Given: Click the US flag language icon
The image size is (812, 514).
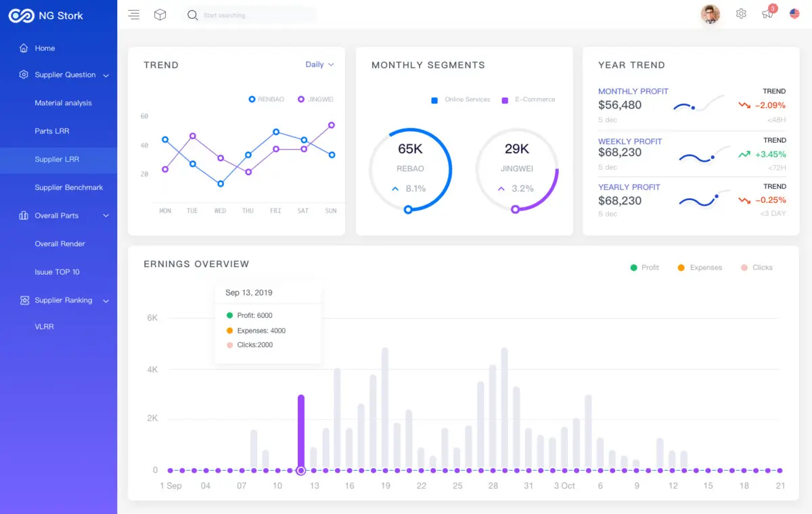Looking at the screenshot, I should click(x=794, y=14).
